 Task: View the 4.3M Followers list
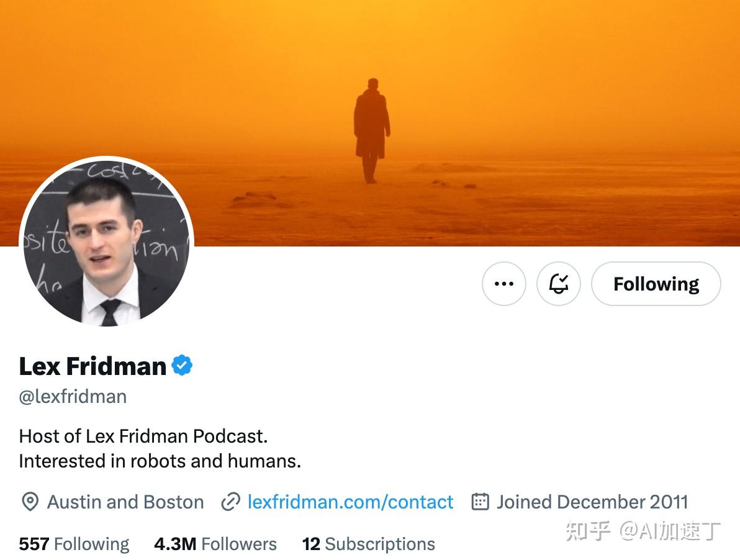pos(215,544)
